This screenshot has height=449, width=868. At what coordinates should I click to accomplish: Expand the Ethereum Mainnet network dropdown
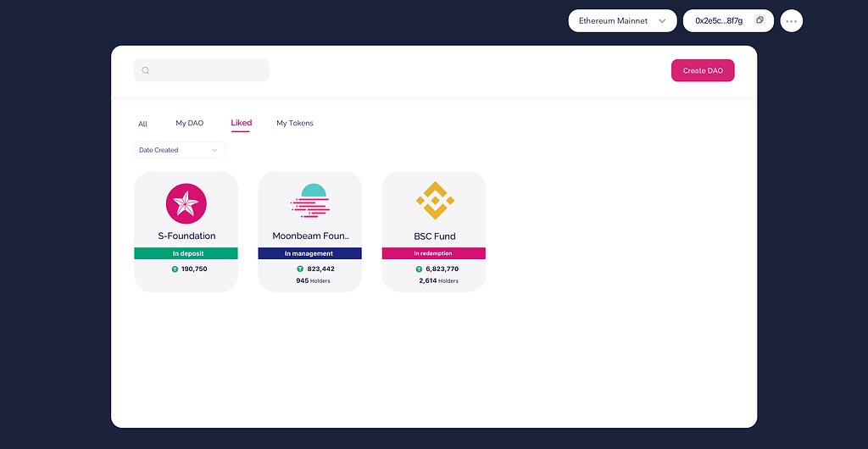(622, 20)
